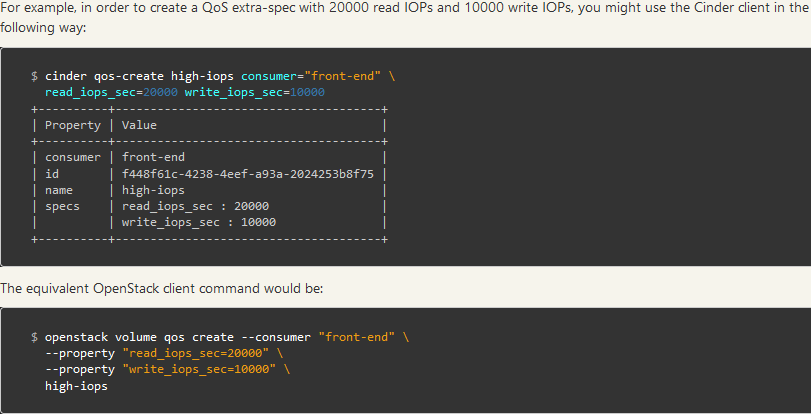811x414 pixels.
Task: Click the Value table column header
Action: pyautogui.click(x=139, y=125)
